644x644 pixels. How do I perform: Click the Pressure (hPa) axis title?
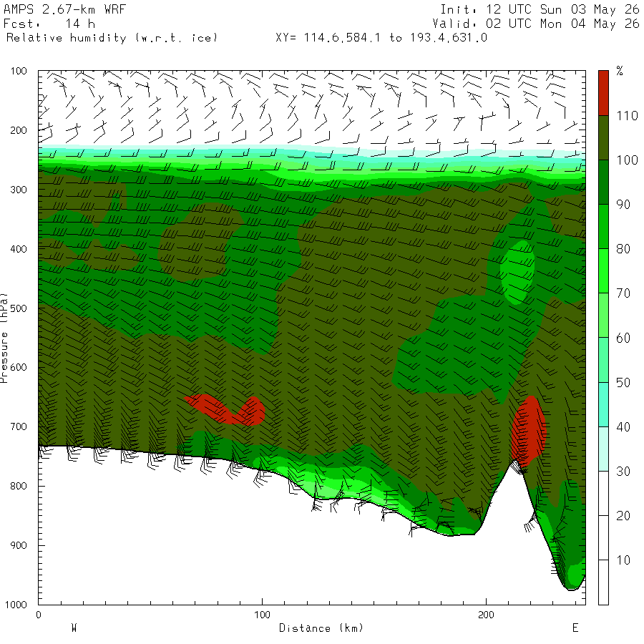[4, 338]
